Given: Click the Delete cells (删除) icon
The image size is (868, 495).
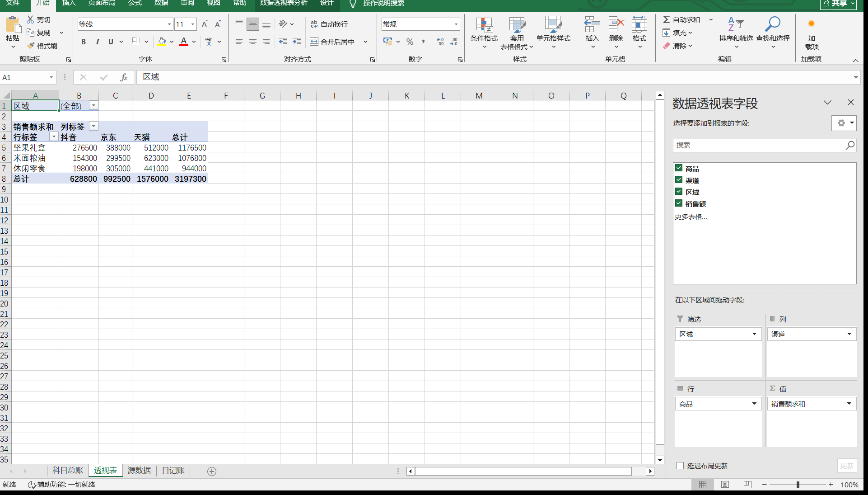Looking at the screenshot, I should pyautogui.click(x=616, y=24).
